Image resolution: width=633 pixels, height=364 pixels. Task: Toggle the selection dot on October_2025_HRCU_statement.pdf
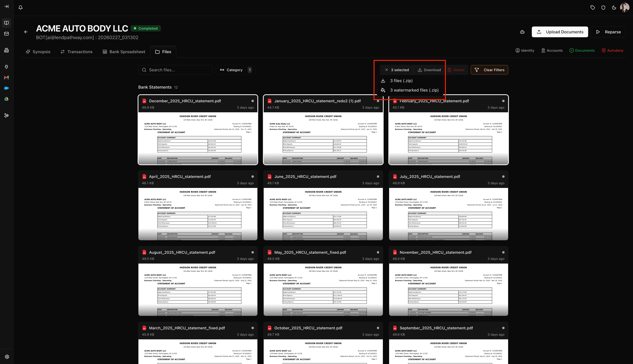378,328
